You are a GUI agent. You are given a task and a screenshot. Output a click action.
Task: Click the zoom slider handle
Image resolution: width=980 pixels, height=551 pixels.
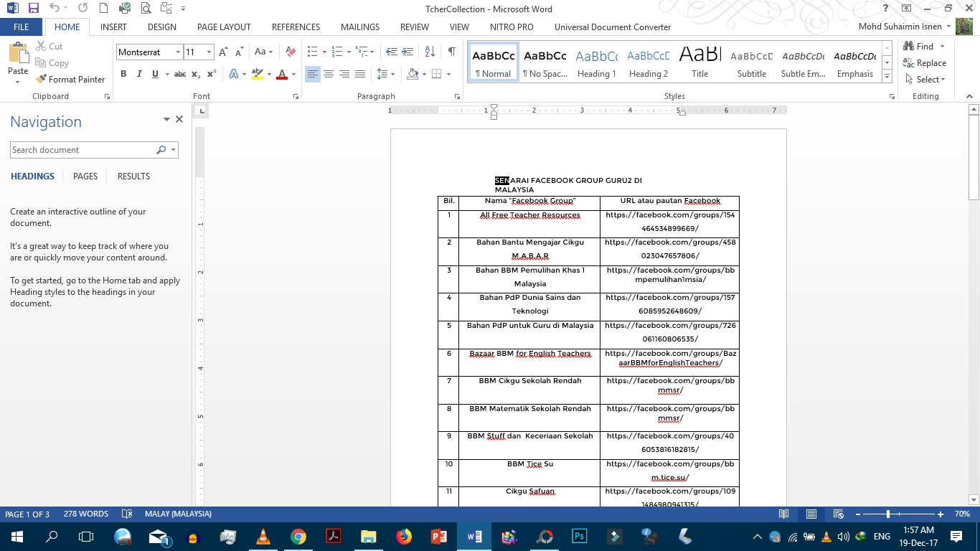[x=888, y=514]
